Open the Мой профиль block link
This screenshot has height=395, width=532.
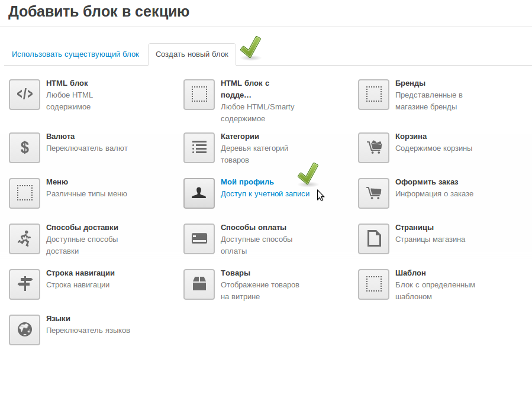[x=247, y=182]
